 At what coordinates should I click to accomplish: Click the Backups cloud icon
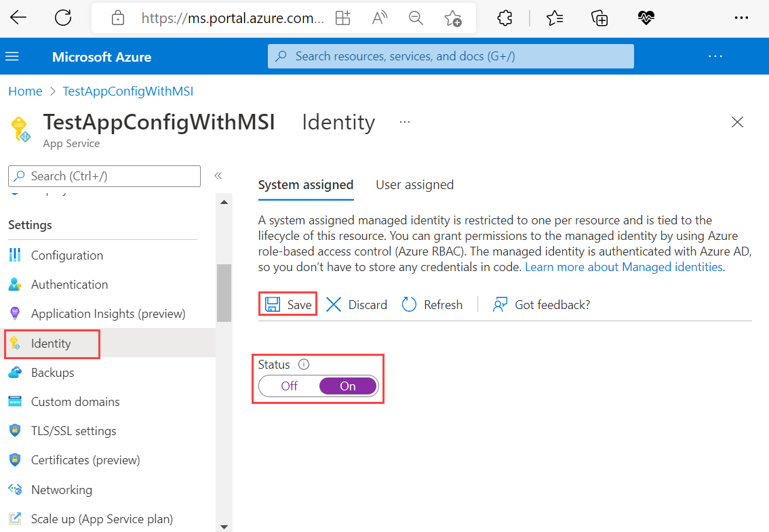click(x=15, y=372)
